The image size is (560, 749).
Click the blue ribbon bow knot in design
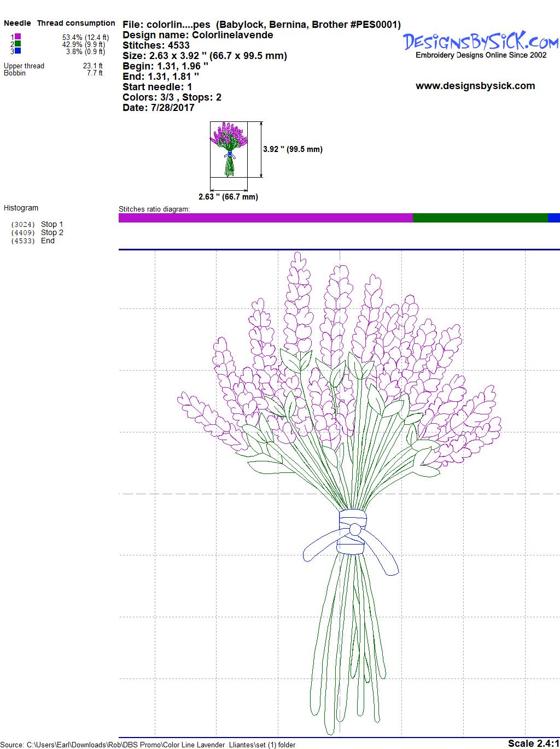[355, 529]
